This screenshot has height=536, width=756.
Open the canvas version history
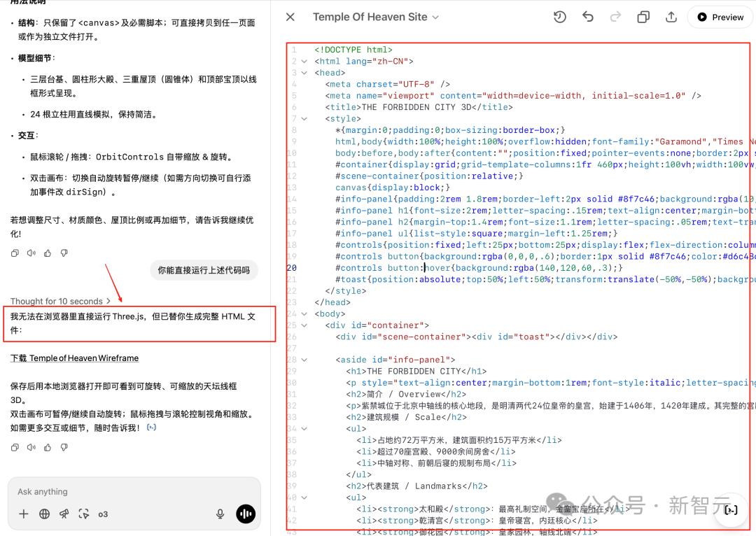(559, 17)
